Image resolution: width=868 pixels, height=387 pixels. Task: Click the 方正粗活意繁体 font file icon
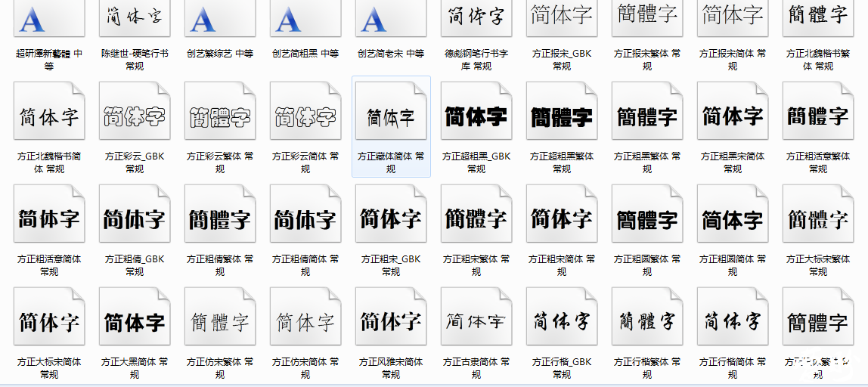[x=818, y=110]
